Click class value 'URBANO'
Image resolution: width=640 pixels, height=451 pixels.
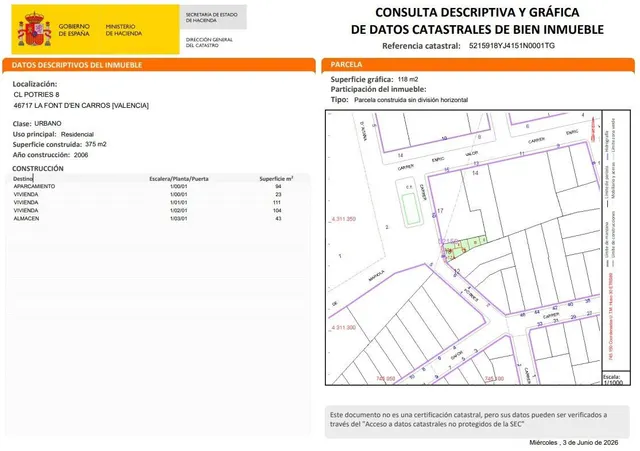tap(48, 123)
